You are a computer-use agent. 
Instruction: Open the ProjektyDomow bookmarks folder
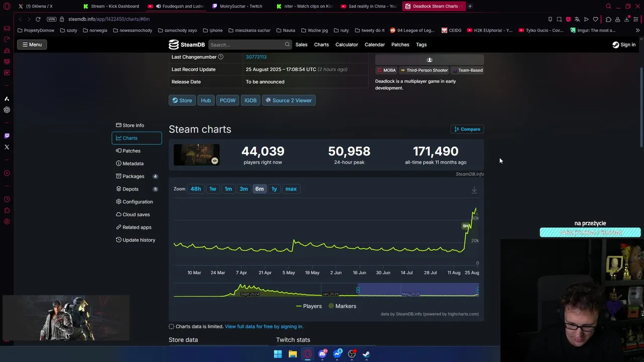[36, 30]
